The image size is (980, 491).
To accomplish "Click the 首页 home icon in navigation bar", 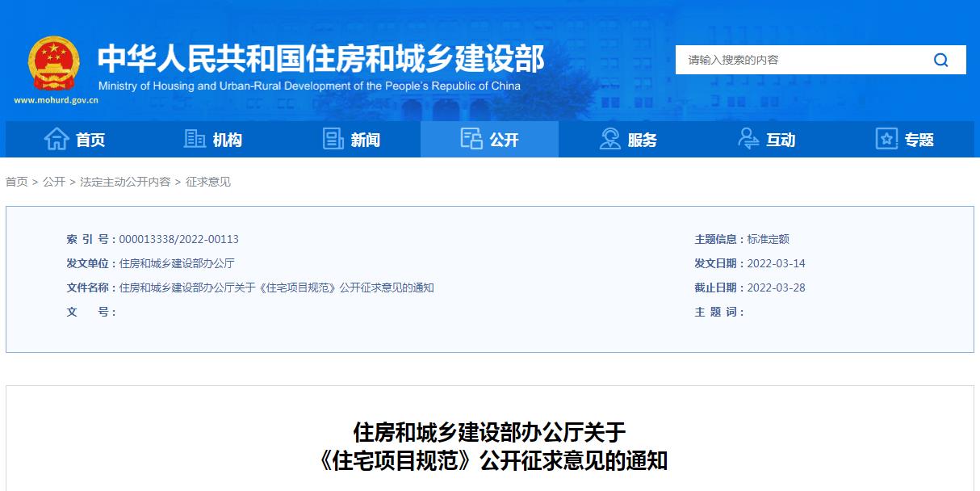I will point(55,138).
